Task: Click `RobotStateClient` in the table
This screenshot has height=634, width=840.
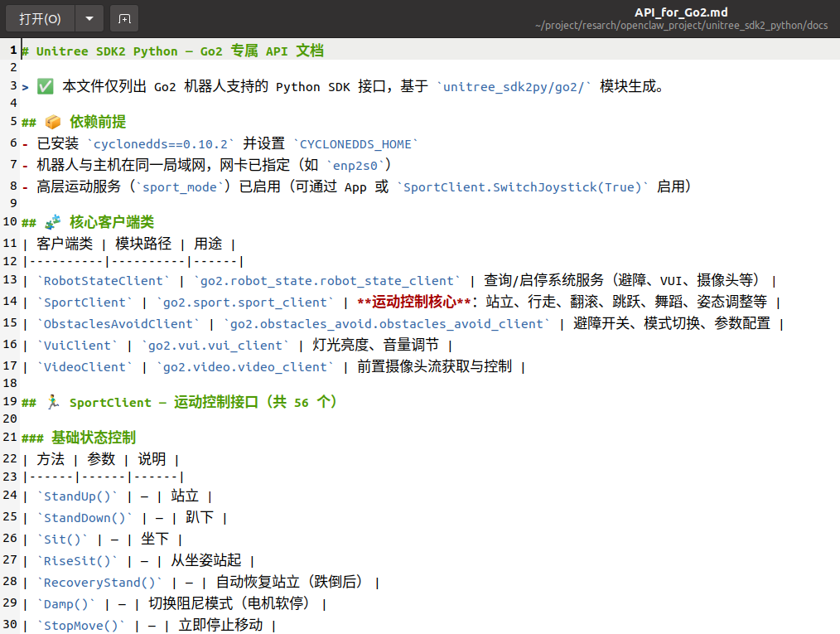Action: click(103, 281)
